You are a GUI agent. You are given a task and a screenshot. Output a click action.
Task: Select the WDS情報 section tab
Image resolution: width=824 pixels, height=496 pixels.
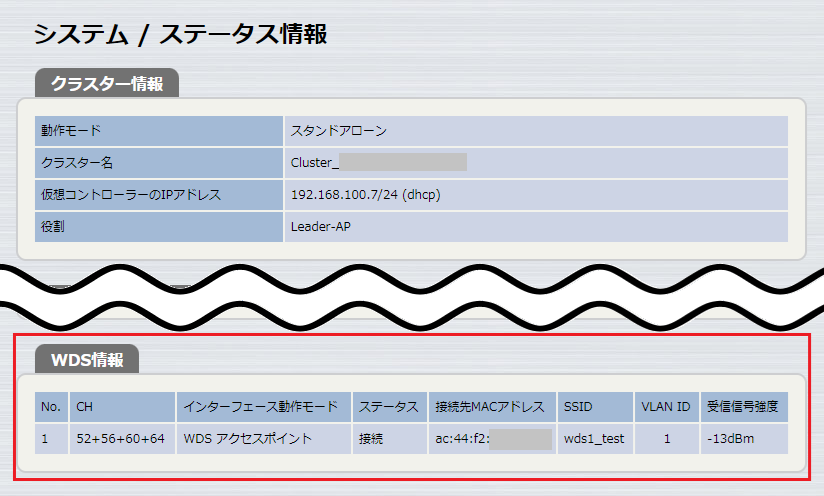(x=87, y=359)
